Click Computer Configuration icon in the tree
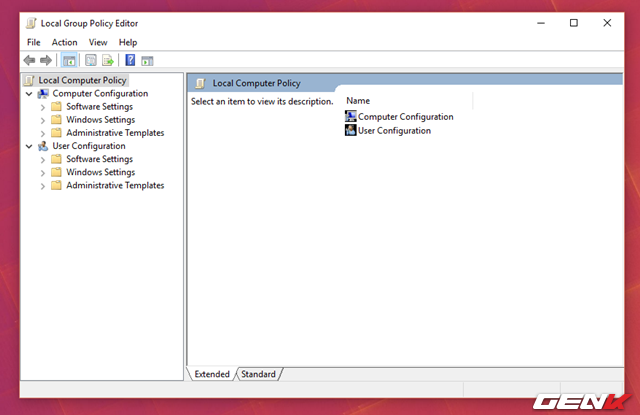This screenshot has width=640, height=415. tap(43, 94)
